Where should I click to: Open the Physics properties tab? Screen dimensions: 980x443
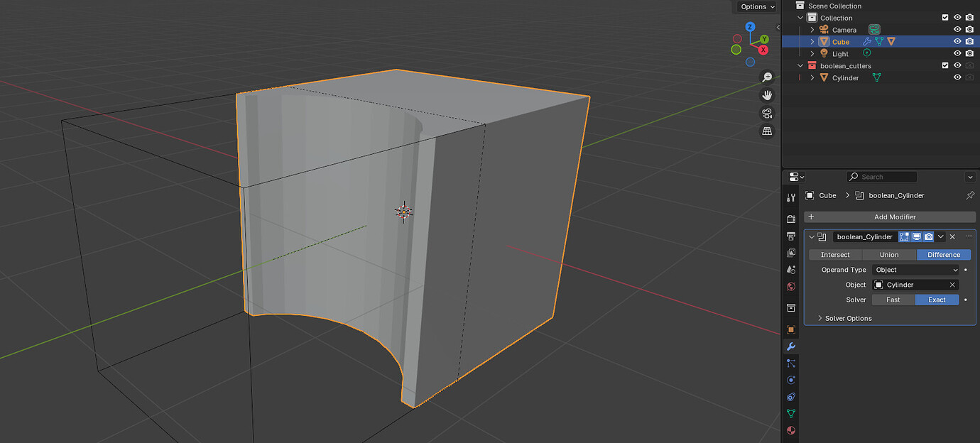(791, 380)
